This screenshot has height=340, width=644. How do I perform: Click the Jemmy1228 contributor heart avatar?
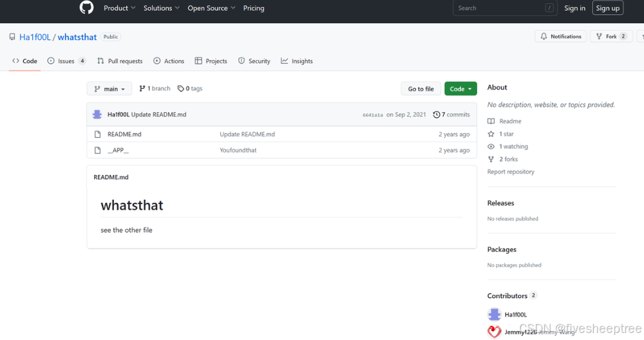(494, 332)
